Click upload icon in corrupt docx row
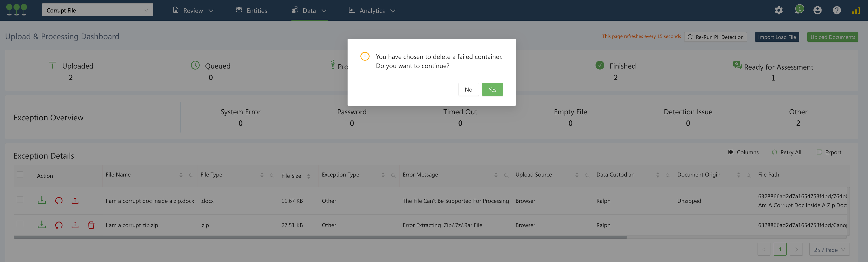Viewport: 868px width, 262px height. coord(75,201)
